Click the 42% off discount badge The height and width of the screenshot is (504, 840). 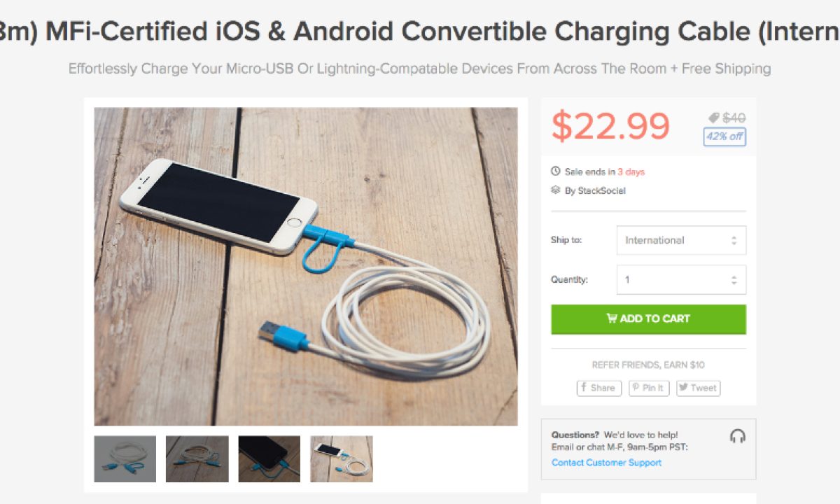click(x=724, y=136)
